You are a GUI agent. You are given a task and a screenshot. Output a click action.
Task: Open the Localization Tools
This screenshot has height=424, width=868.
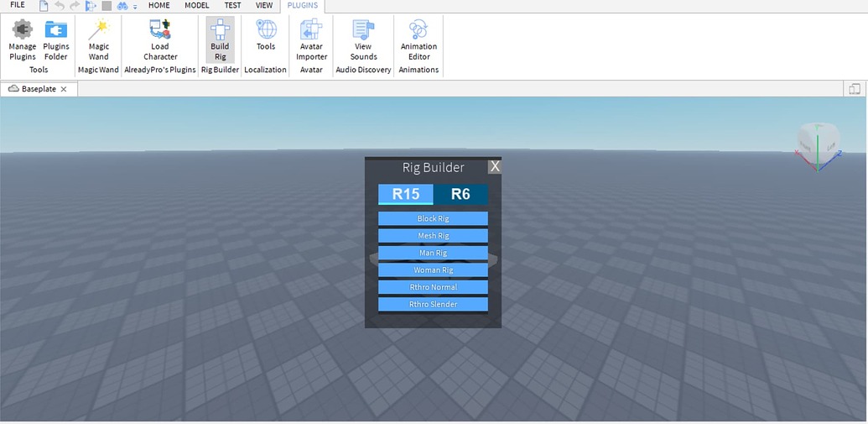tap(266, 39)
